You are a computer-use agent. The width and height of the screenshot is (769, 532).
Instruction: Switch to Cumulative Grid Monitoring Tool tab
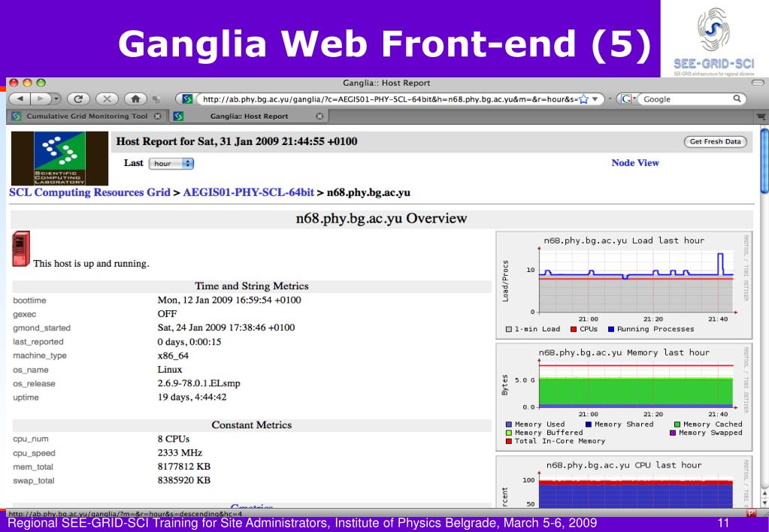click(86, 116)
